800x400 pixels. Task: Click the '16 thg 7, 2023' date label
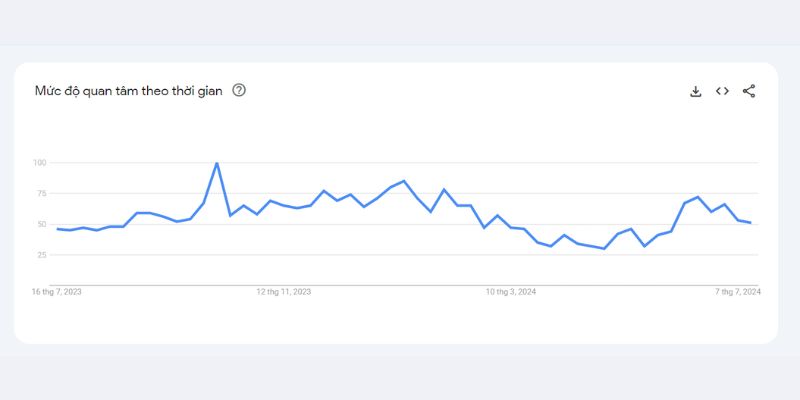(x=57, y=292)
